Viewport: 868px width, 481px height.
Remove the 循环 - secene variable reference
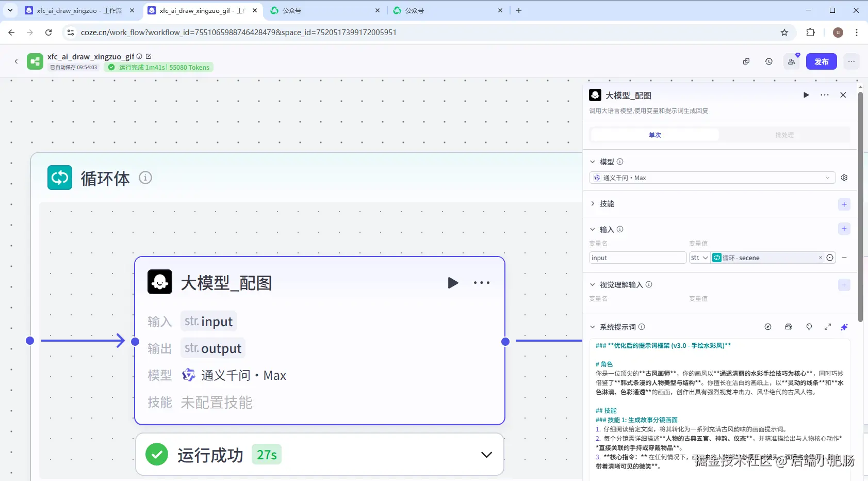(x=821, y=258)
